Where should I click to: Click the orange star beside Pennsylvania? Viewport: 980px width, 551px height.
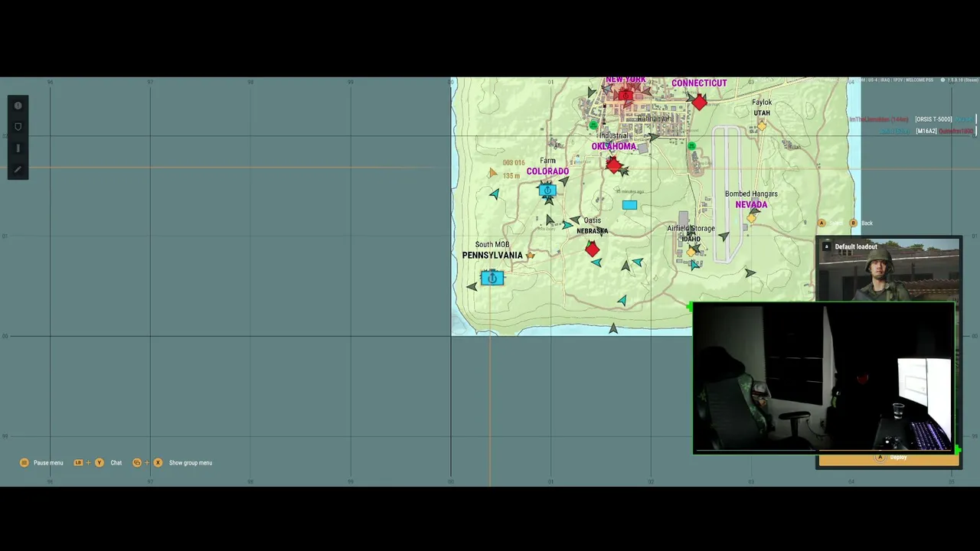point(530,256)
